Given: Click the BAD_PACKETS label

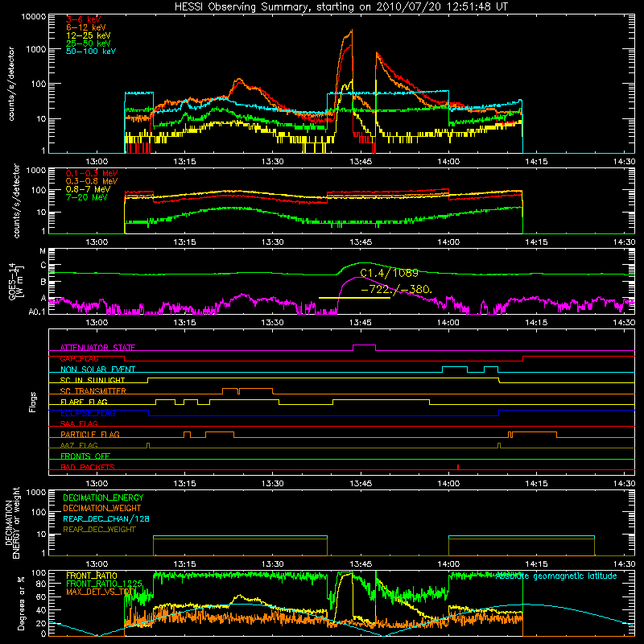Looking at the screenshot, I should coord(88,467).
